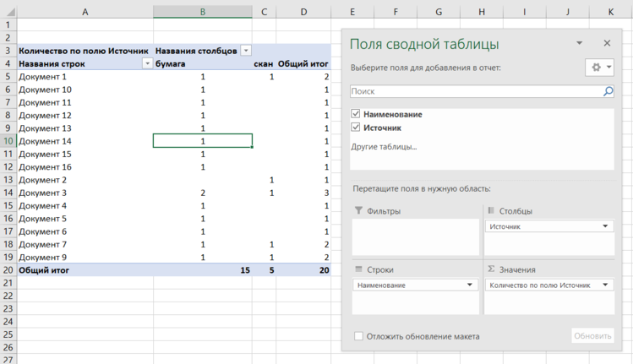Select row 10 header
This screenshot has height=364, width=633.
click(8, 141)
